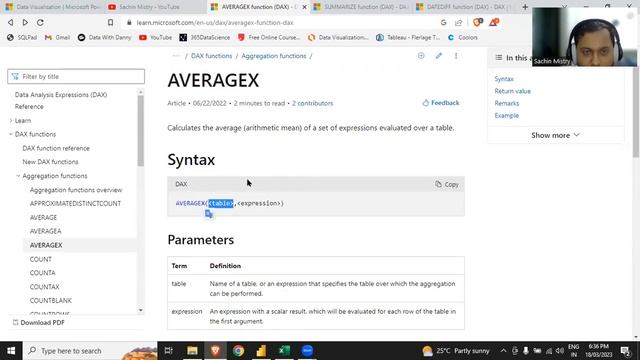This screenshot has height=360, width=640.
Task: Click the share icon in address bar
Action: tap(458, 22)
